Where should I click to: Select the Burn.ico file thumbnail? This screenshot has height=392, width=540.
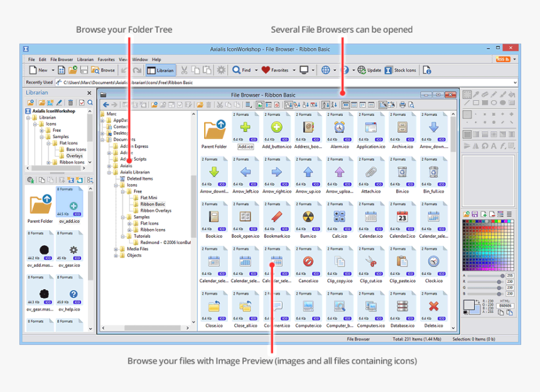click(x=308, y=220)
